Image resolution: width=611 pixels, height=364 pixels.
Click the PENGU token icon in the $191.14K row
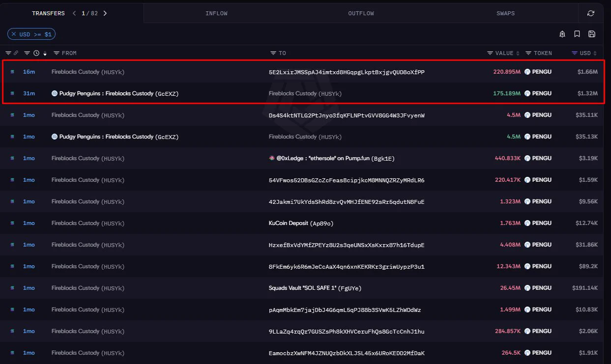click(527, 288)
